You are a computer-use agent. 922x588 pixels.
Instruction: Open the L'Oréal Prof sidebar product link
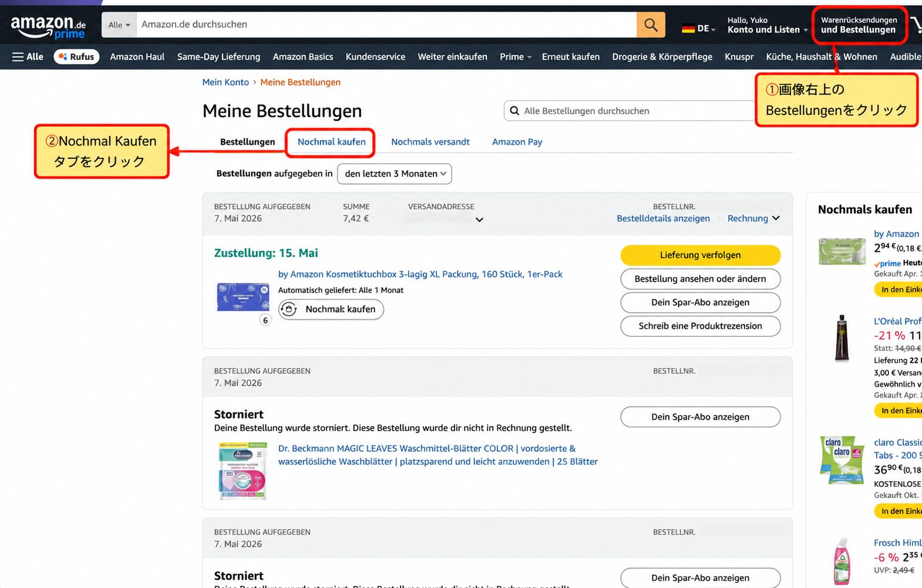(897, 321)
